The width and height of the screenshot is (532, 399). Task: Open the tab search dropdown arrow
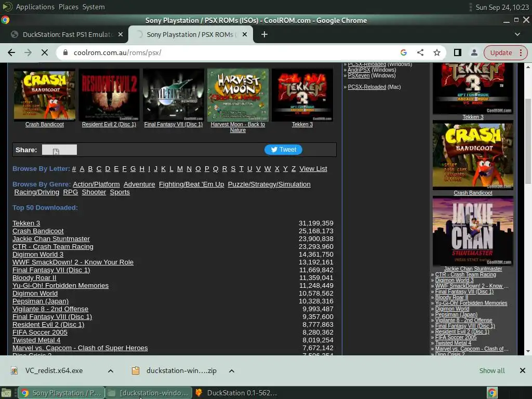[x=517, y=34]
